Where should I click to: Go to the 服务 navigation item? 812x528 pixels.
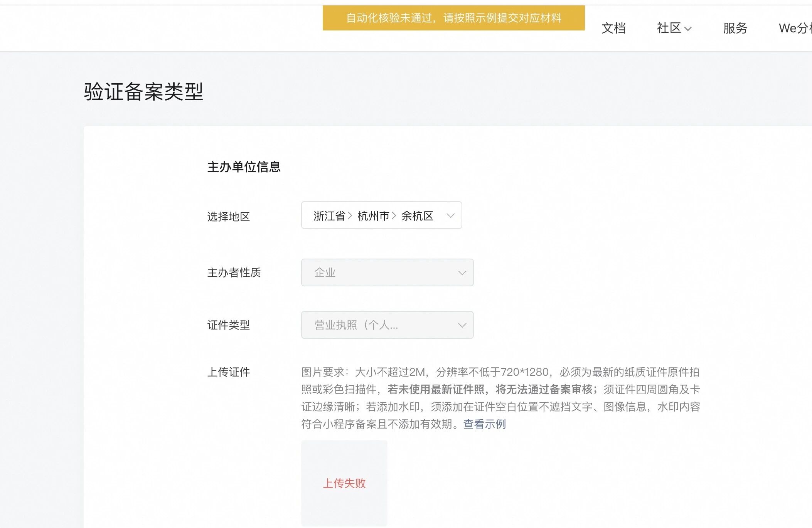point(735,28)
